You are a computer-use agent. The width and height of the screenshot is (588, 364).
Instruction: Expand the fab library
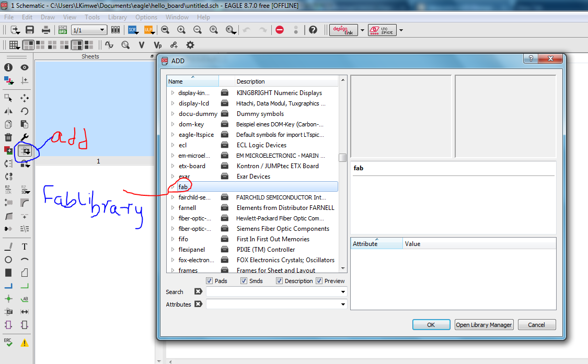tap(172, 186)
